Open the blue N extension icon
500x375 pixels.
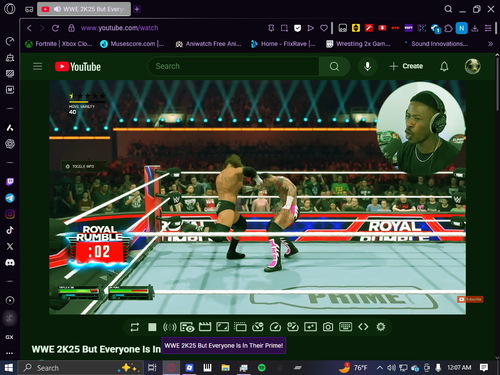pyautogui.click(x=462, y=28)
